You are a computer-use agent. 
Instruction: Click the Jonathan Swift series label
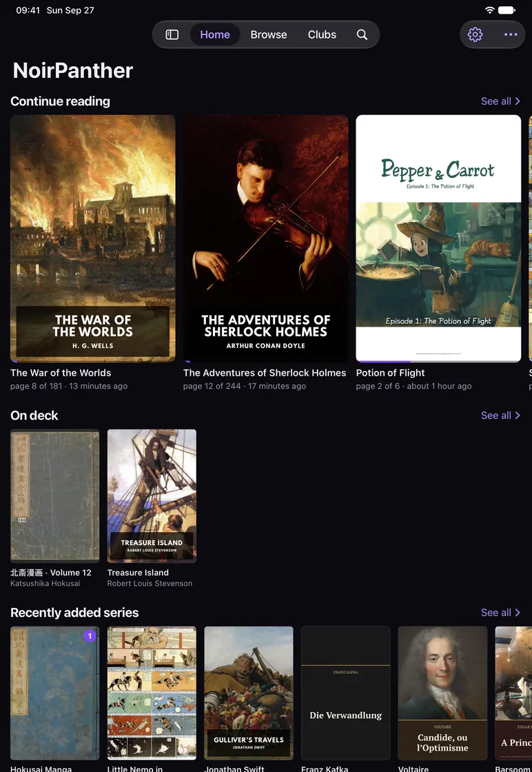tap(234, 769)
